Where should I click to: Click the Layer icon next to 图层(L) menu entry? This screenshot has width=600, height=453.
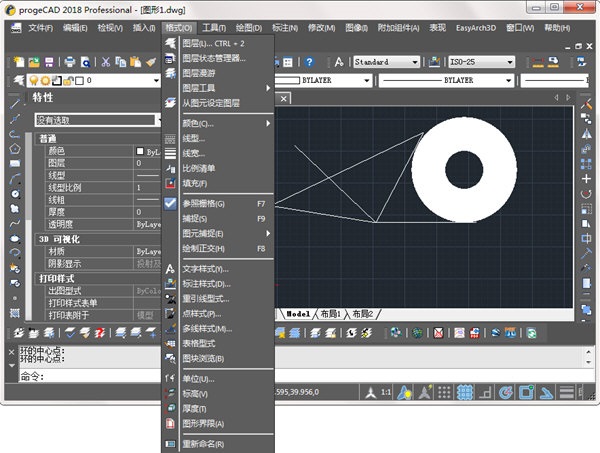click(170, 43)
